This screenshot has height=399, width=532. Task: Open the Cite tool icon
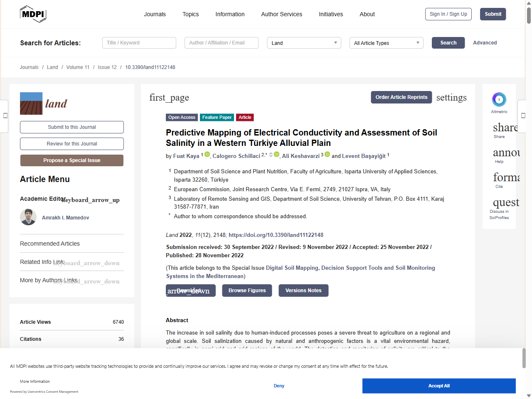506,177
